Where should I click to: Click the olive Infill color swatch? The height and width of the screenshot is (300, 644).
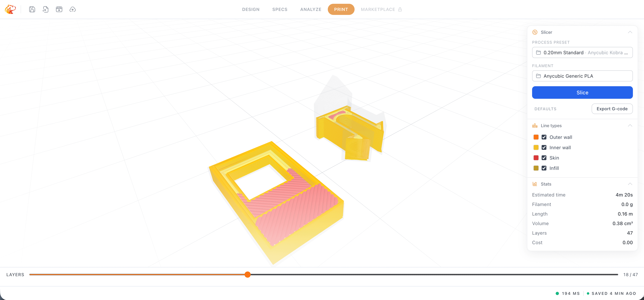[x=536, y=168]
